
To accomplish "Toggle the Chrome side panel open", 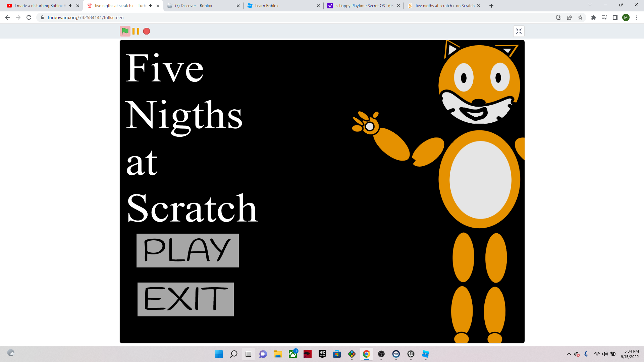I will (x=615, y=17).
